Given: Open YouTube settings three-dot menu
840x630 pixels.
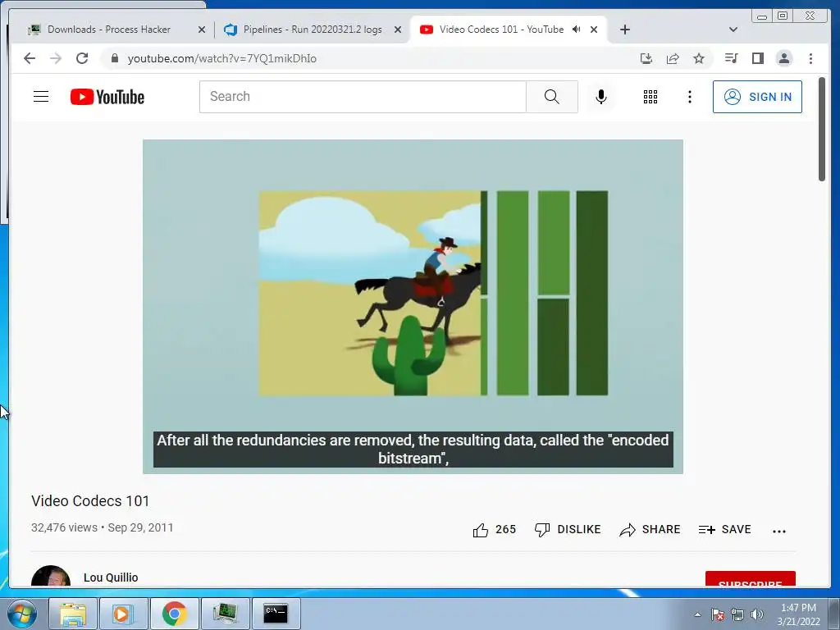Looking at the screenshot, I should [689, 97].
